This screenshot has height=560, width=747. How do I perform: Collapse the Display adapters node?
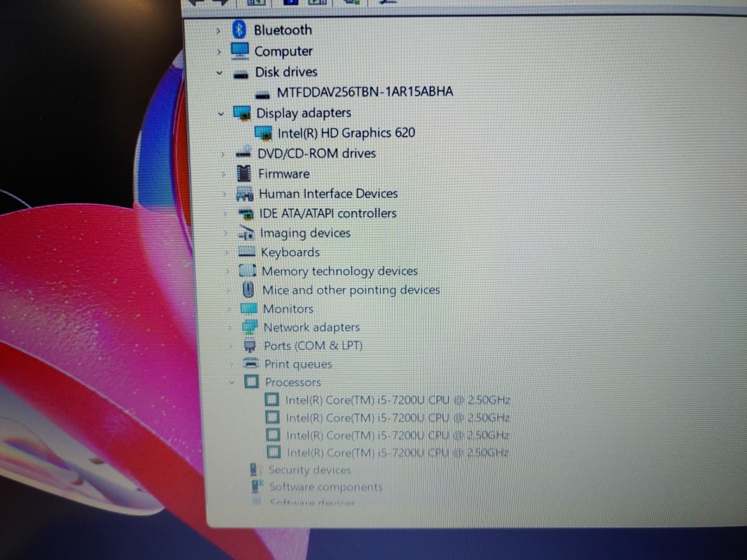pyautogui.click(x=221, y=114)
